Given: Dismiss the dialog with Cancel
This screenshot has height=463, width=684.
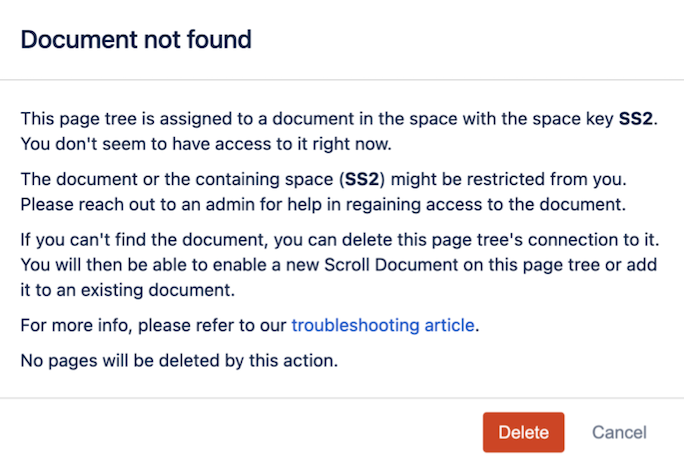Looking at the screenshot, I should point(619,432).
